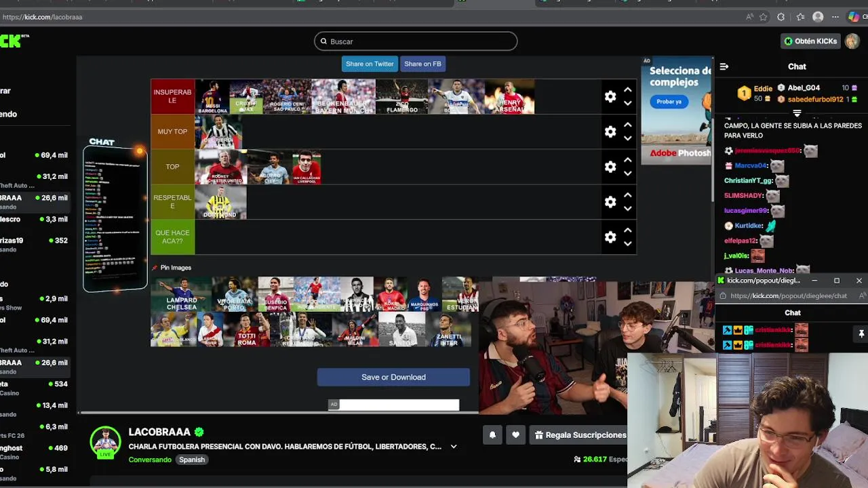Image resolution: width=868 pixels, height=488 pixels.
Task: Open settings gear for INSUPERABLE tier
Action: point(610,97)
